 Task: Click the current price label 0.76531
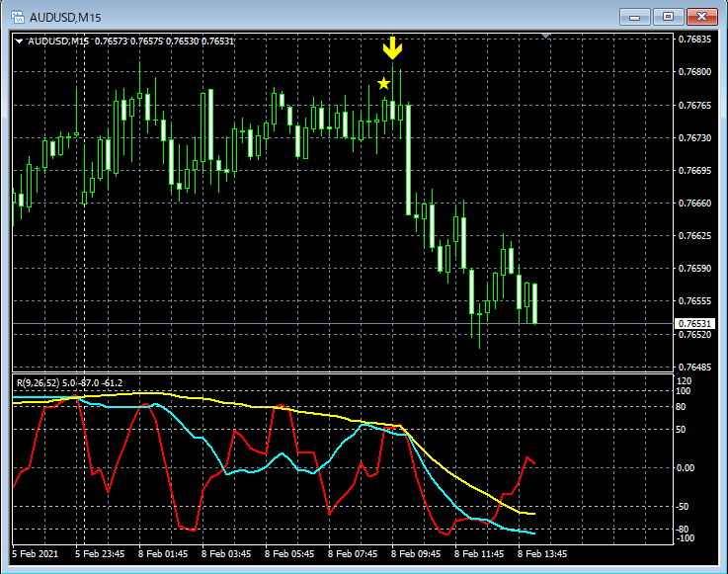[694, 323]
